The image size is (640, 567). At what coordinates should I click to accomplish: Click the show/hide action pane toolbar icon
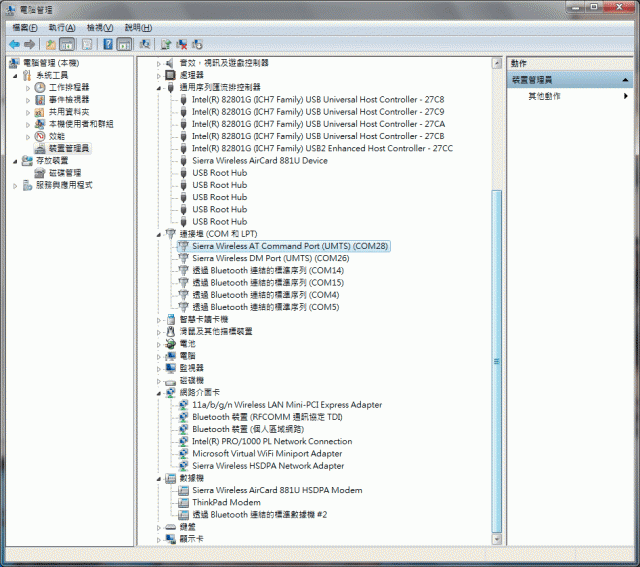click(x=124, y=44)
